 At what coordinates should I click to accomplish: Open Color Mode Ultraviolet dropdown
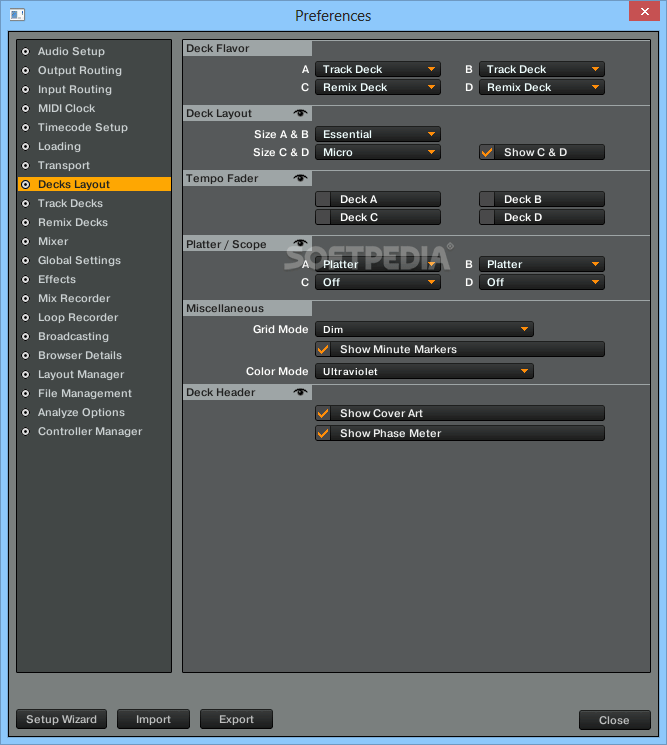(x=424, y=372)
